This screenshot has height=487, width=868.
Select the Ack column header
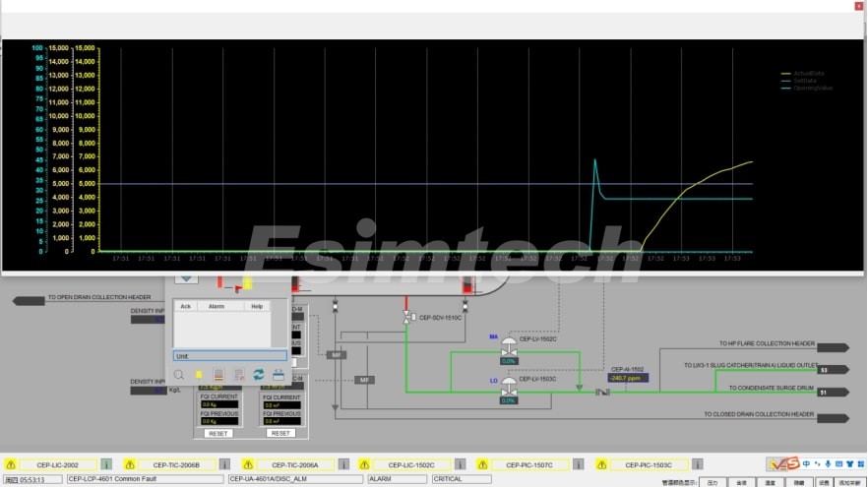185,306
